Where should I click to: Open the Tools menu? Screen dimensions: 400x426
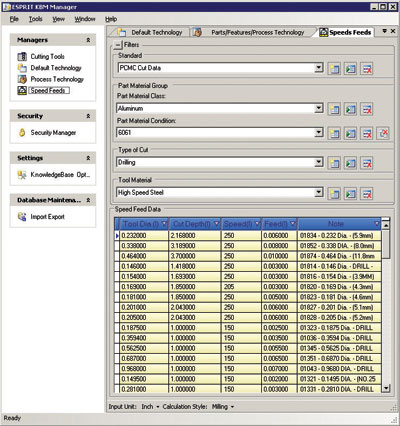[35, 19]
